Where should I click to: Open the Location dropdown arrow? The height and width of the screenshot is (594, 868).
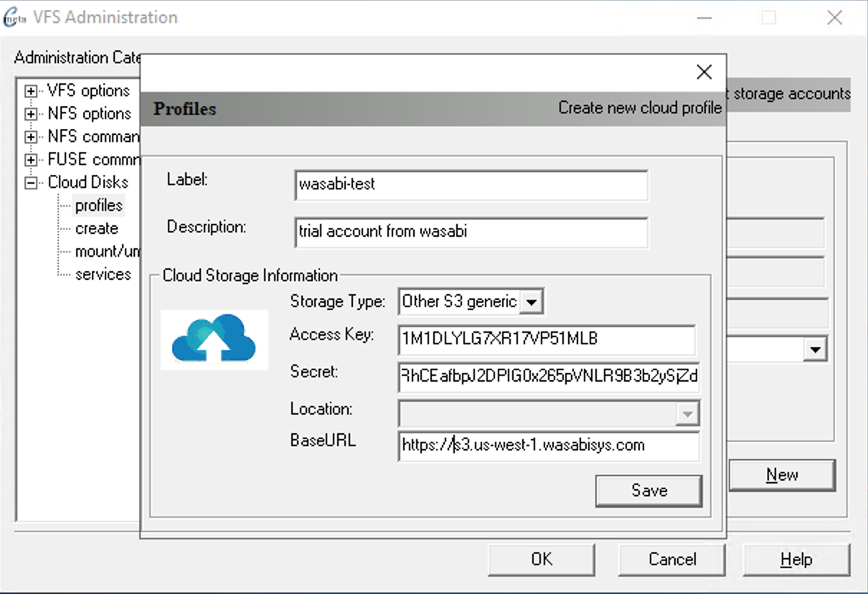(687, 413)
